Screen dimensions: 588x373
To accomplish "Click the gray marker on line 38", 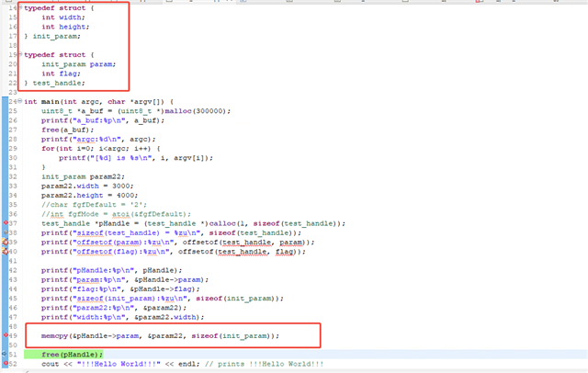I will [x=5, y=233].
